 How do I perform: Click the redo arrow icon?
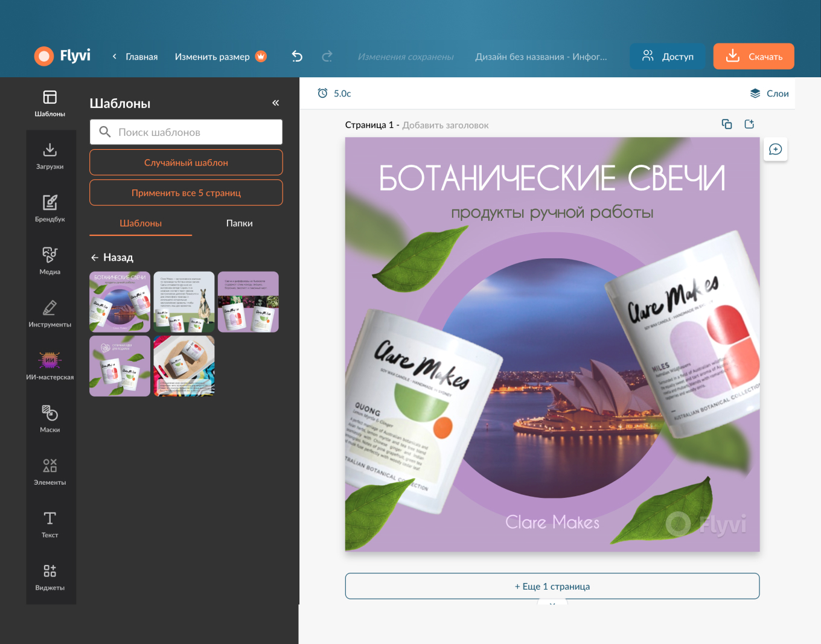[327, 56]
